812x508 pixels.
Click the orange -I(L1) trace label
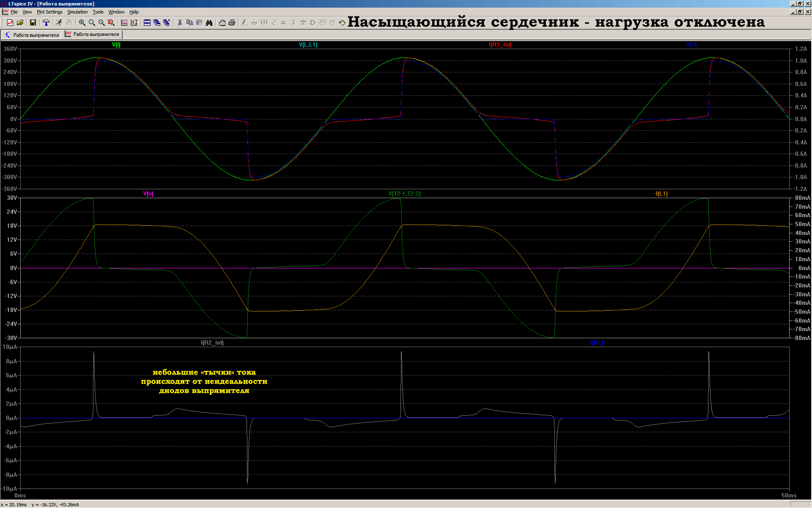(x=661, y=193)
